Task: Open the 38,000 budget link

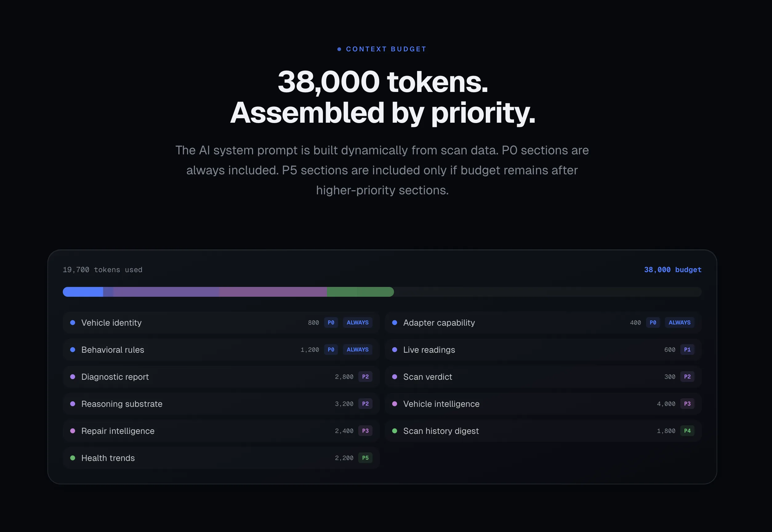Action: [672, 270]
